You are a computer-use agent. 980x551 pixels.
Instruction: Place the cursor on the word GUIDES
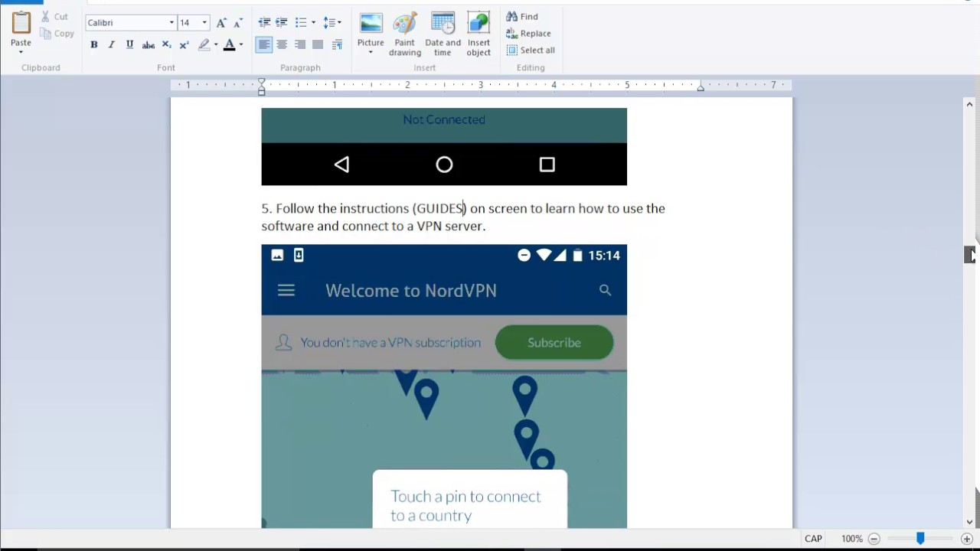pyautogui.click(x=439, y=208)
